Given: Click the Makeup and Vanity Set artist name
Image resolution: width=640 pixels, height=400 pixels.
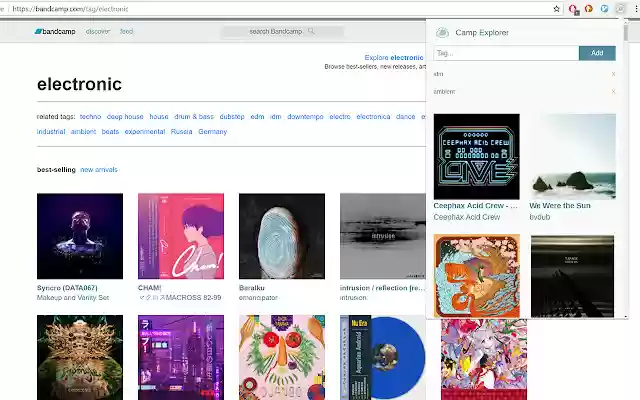Looking at the screenshot, I should 73,298.
